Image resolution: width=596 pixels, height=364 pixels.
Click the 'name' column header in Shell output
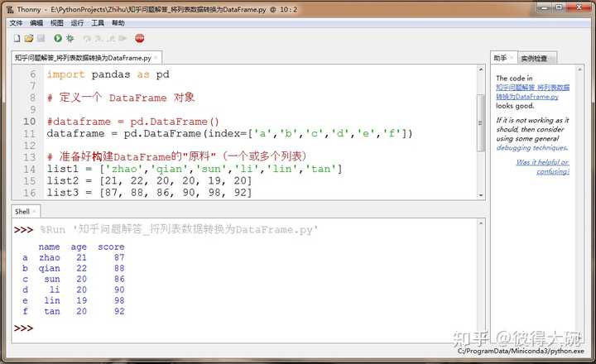(x=49, y=247)
